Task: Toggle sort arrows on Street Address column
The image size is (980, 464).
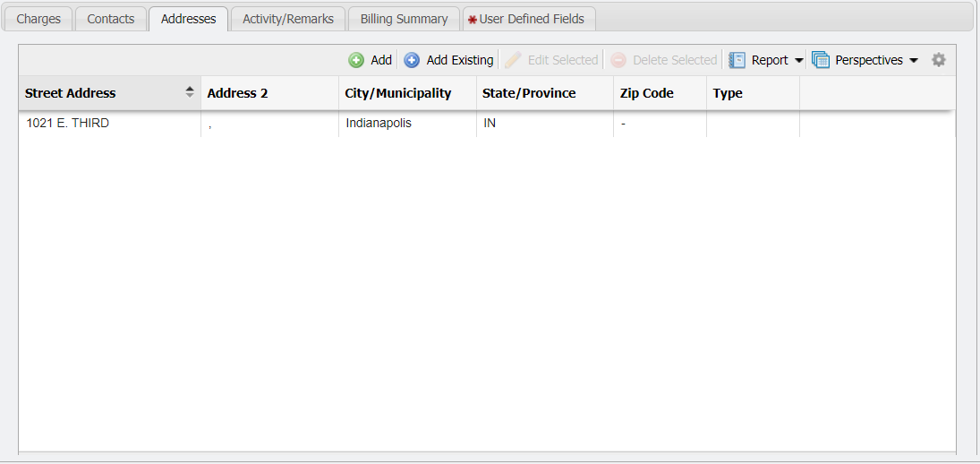Action: point(190,92)
